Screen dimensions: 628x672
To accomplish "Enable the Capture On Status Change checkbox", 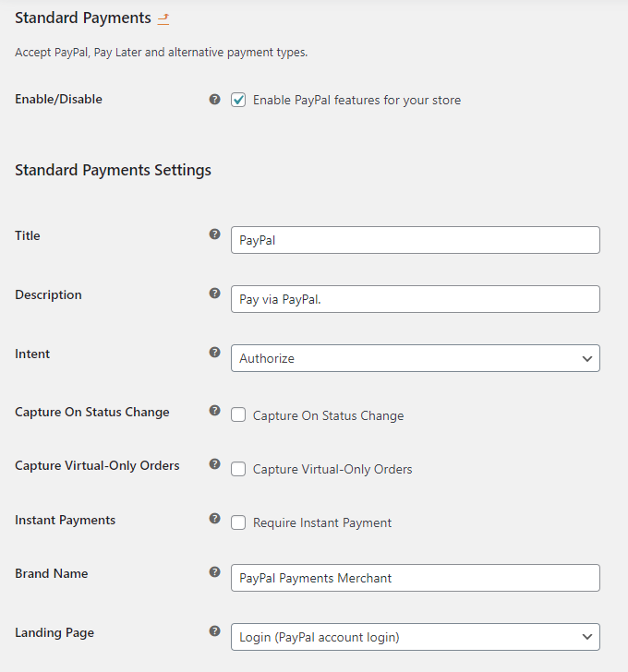I will tap(238, 415).
